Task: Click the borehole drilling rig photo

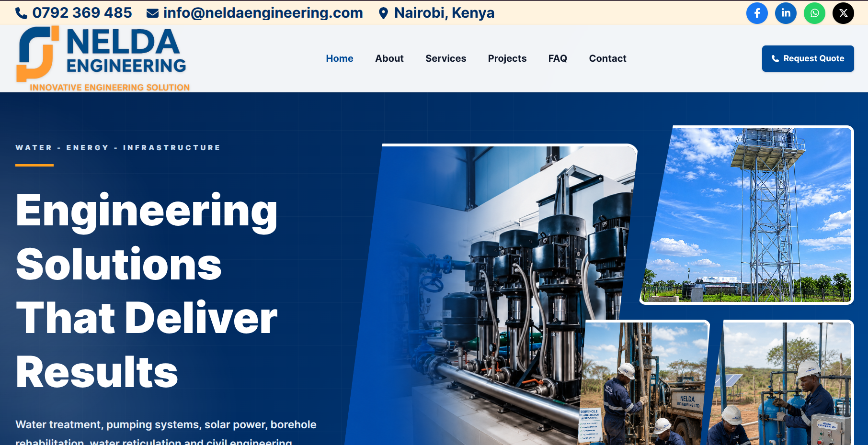Action: click(x=644, y=383)
